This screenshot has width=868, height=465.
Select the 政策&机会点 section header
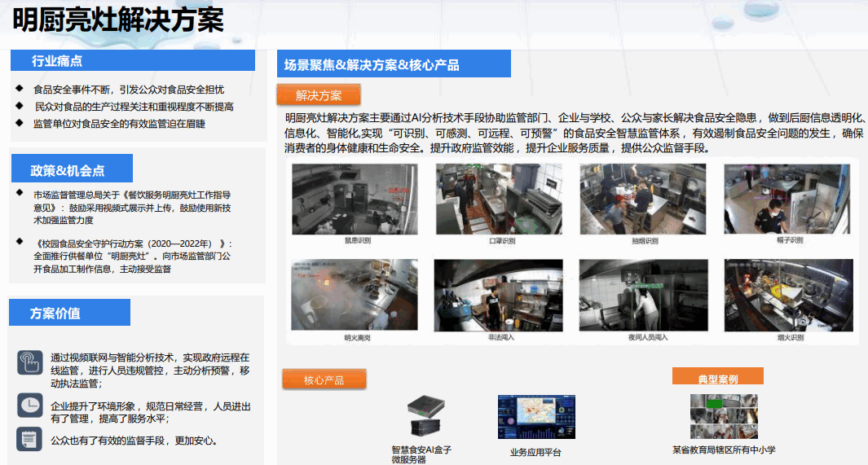tap(68, 170)
